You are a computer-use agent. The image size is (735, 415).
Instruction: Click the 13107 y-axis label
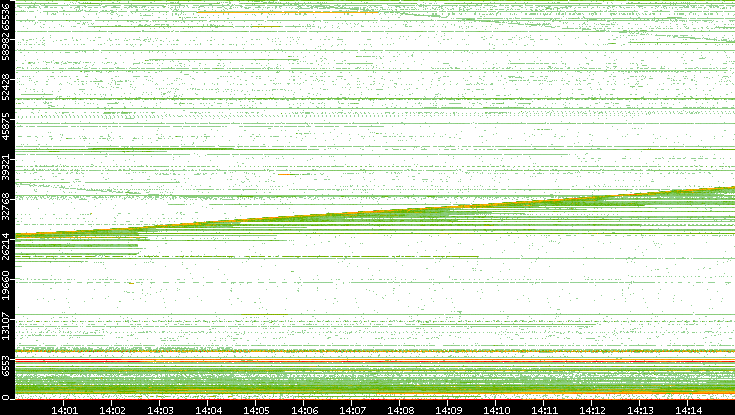(7, 330)
